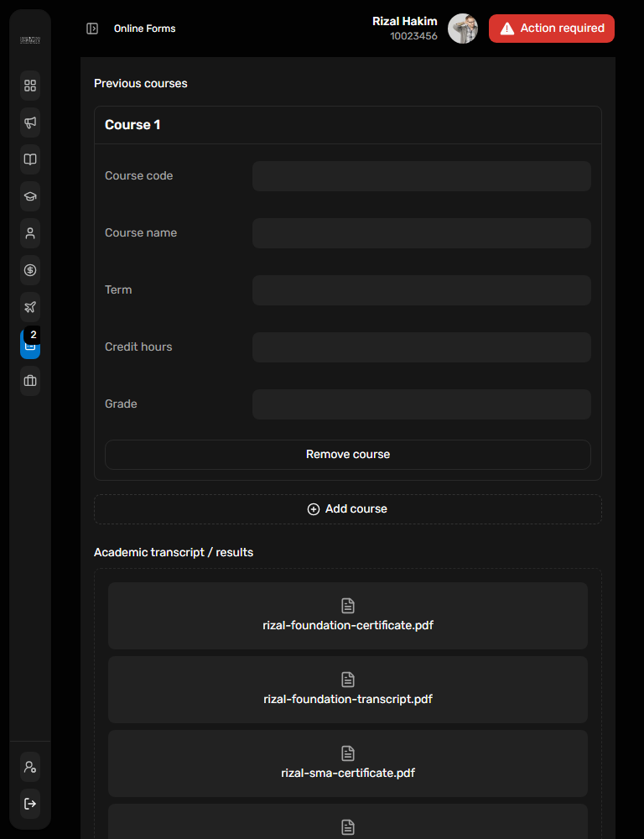Open the user settings icon at sidebar bottom

click(30, 767)
